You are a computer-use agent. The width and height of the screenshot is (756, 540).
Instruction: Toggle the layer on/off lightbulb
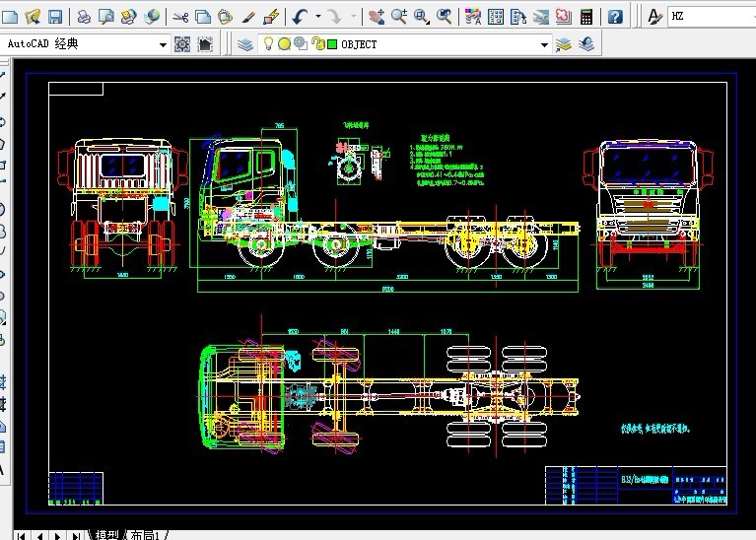click(268, 44)
